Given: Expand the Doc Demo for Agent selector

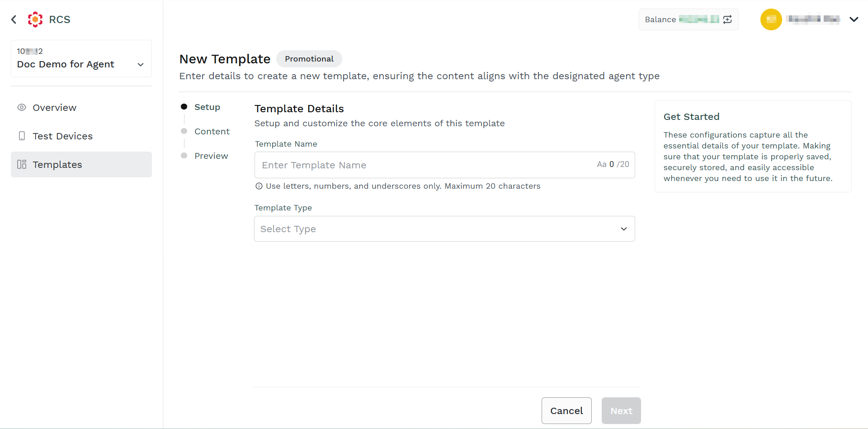Looking at the screenshot, I should [x=81, y=59].
